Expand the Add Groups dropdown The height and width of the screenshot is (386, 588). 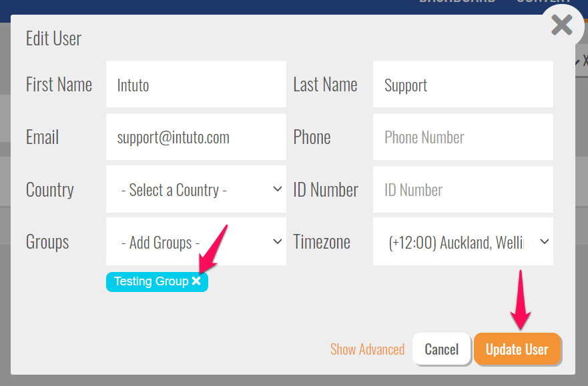[196, 242]
